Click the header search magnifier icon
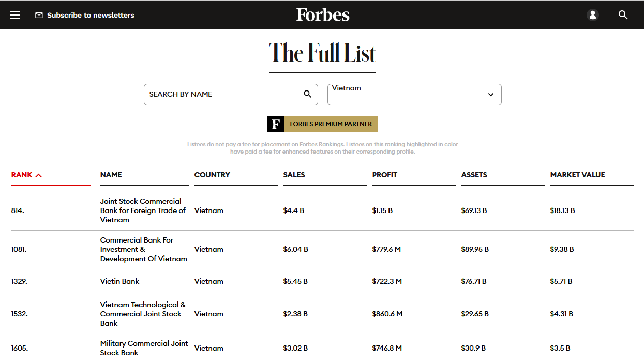 click(x=623, y=15)
